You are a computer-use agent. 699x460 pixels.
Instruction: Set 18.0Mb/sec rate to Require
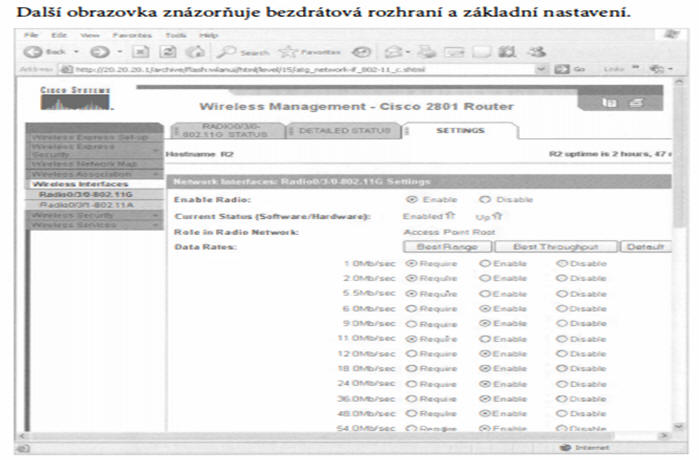click(x=411, y=369)
